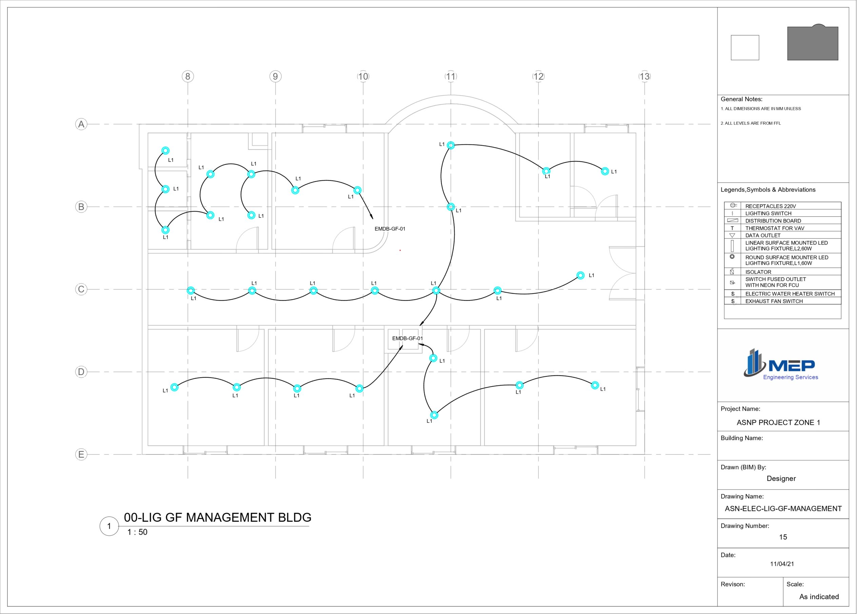Click drawing name ASN-ELEC-LIG-GF-MANAGEMENT text
Viewport: 868px width, 614px height.
point(783,509)
